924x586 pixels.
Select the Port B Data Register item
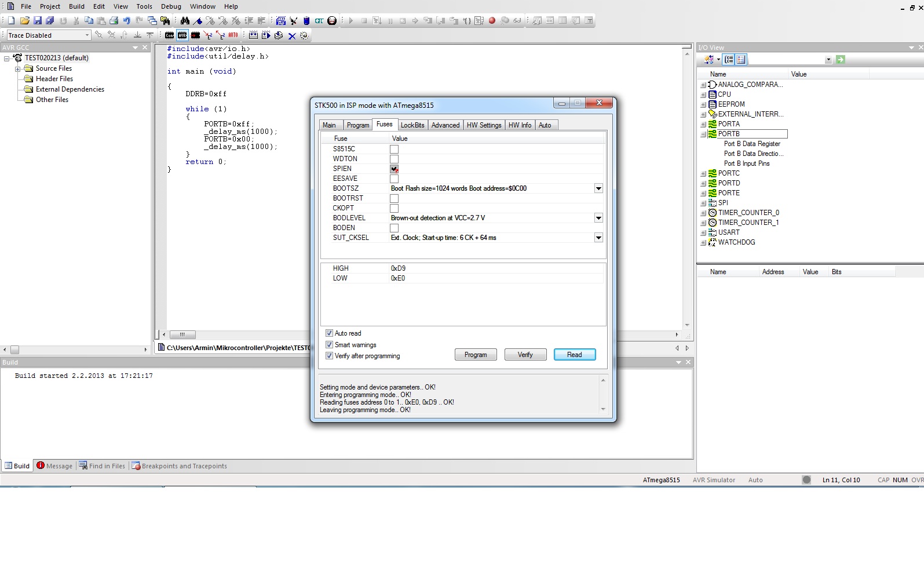click(x=752, y=144)
